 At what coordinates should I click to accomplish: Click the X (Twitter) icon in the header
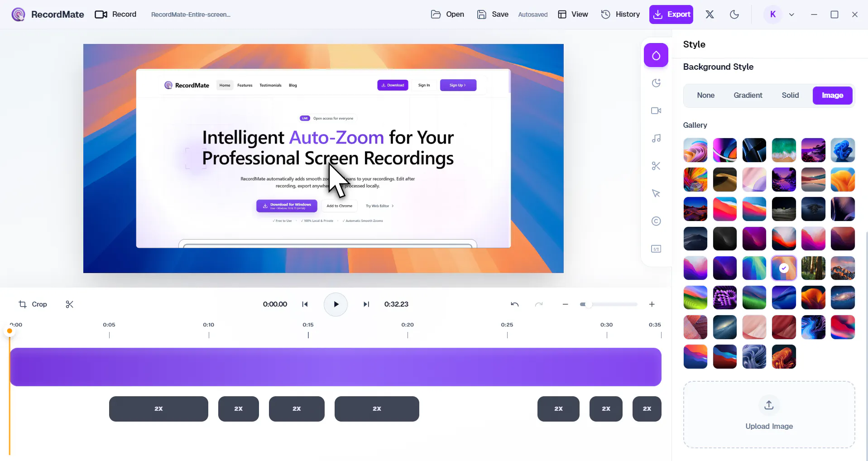pos(710,14)
